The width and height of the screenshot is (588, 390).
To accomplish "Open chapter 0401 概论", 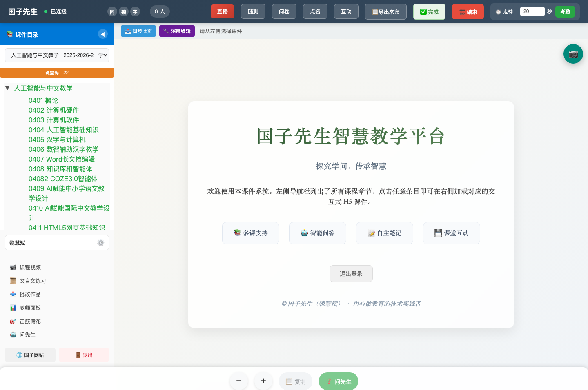I will (43, 100).
